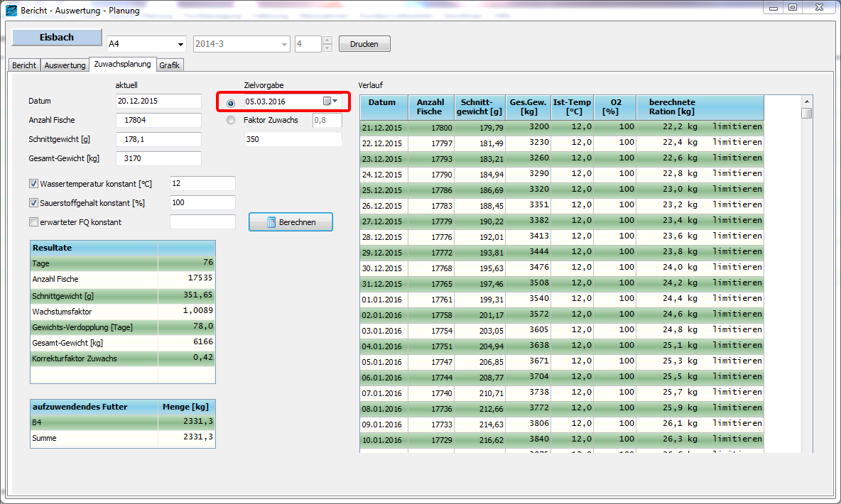Screen dimensions: 841x504
Task: Click the Anzahl Fische column header
Action: coord(431,107)
